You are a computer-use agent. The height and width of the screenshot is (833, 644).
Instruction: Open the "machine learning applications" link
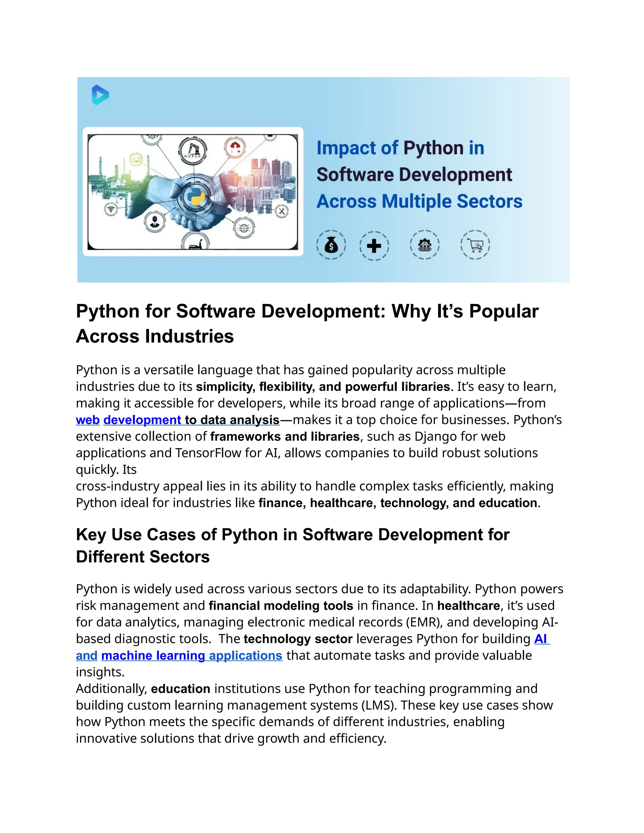pyautogui.click(x=192, y=656)
